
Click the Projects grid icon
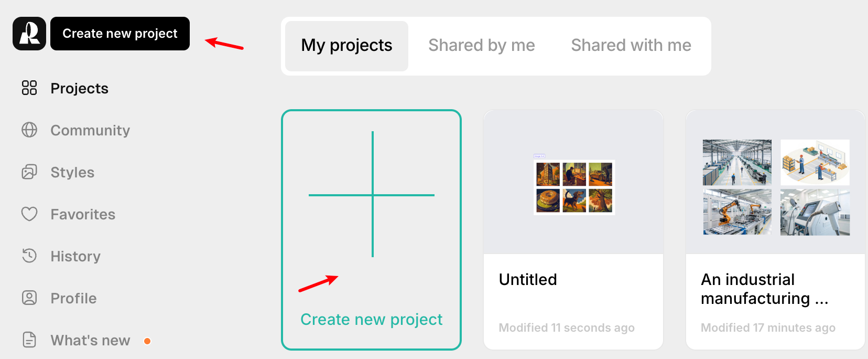click(29, 88)
